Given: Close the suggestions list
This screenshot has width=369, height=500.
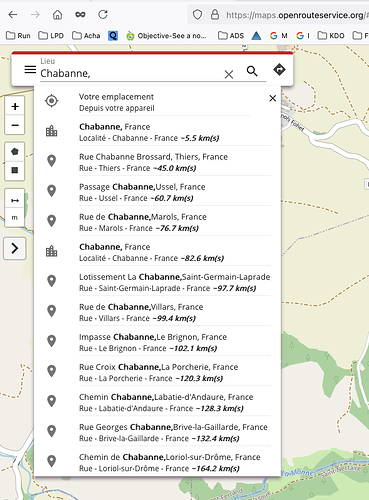Looking at the screenshot, I should coord(273,98).
